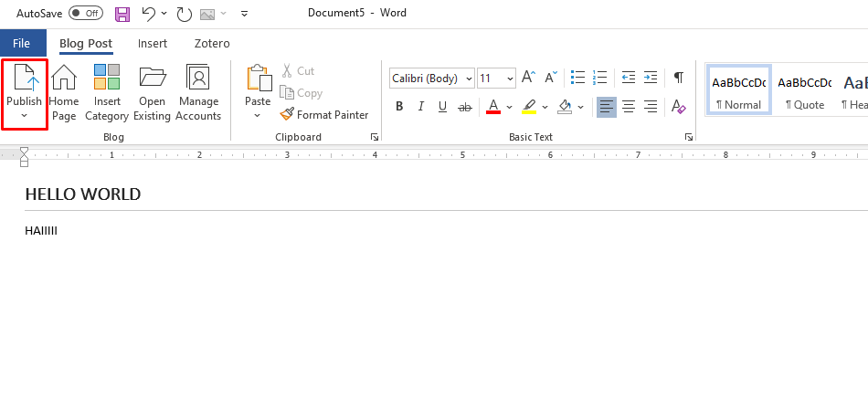Click the Clear Formatting icon
The width and height of the screenshot is (868, 420).
coord(678,107)
